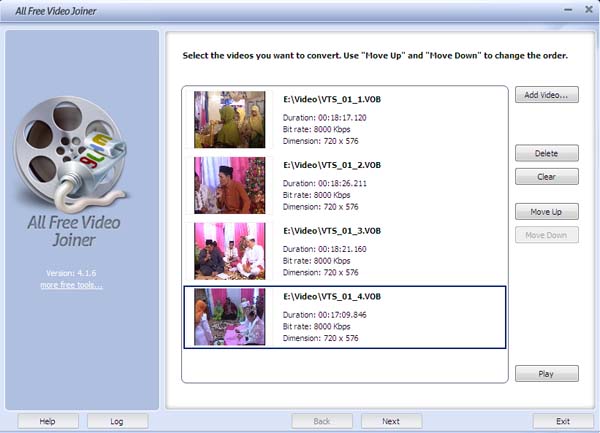Select thumbnail of VTS_01_4.VOB
600x433 pixels.
(x=230, y=317)
